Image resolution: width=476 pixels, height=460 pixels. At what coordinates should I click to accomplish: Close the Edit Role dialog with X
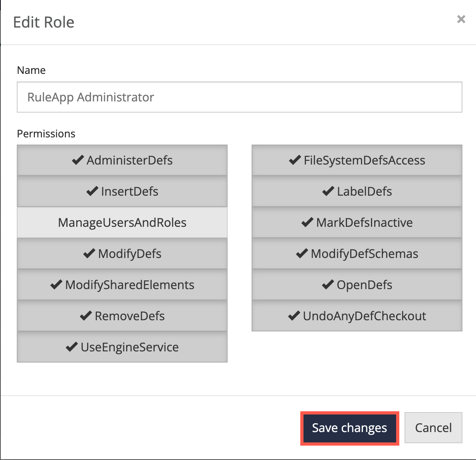[461, 19]
